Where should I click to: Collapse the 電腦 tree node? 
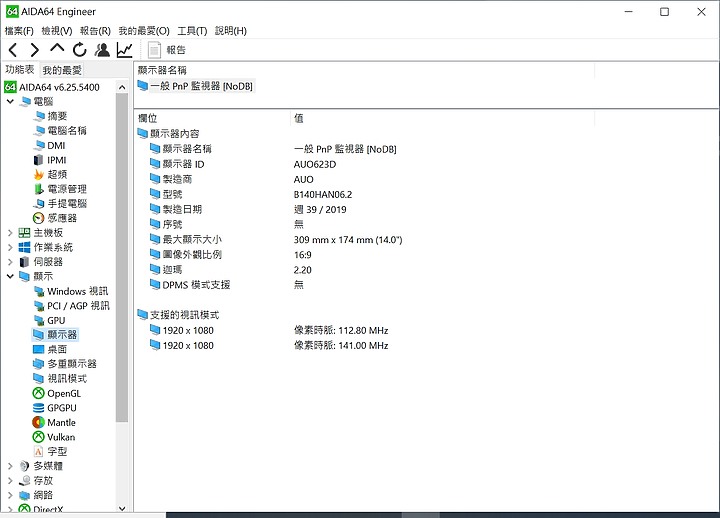(10, 101)
